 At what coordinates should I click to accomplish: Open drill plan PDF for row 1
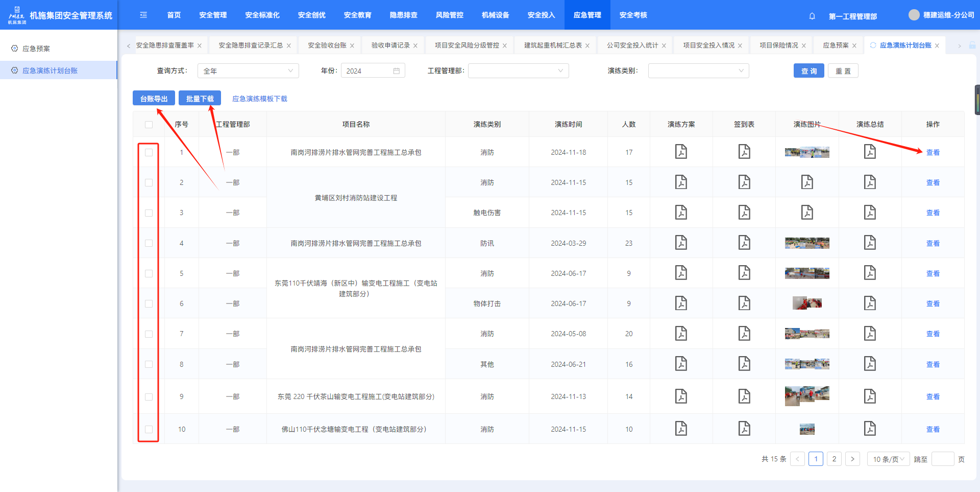point(681,152)
